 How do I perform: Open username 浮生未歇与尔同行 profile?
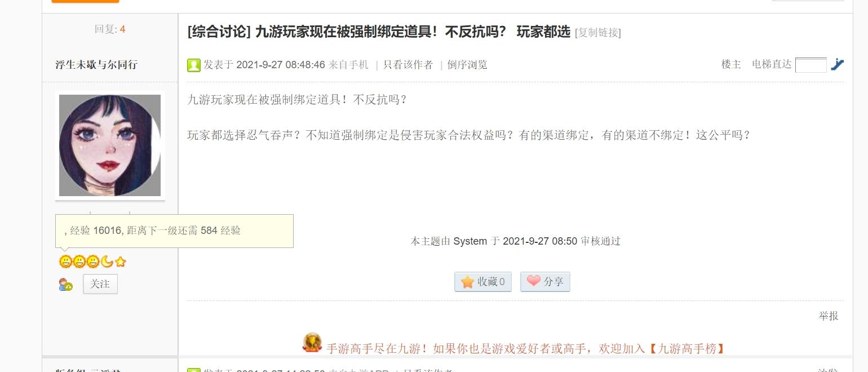(x=96, y=65)
